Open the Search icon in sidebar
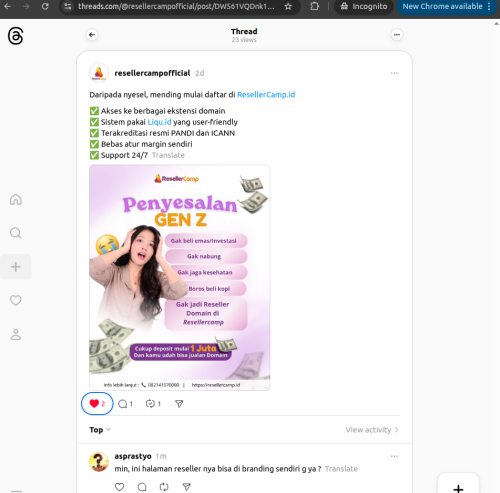Screen dimensions: 500x493 tap(16, 233)
